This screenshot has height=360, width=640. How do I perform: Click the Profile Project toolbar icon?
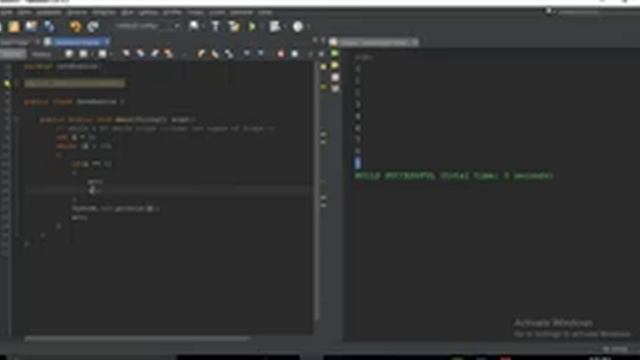(x=298, y=27)
